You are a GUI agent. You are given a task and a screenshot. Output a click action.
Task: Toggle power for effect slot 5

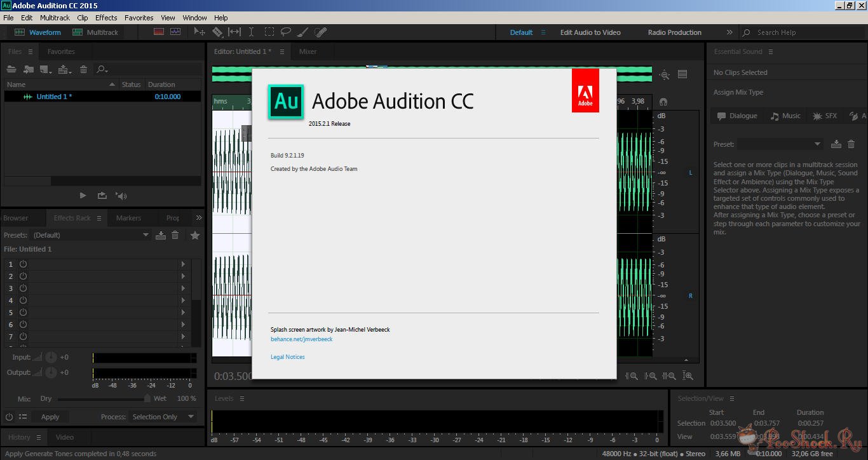tap(23, 312)
